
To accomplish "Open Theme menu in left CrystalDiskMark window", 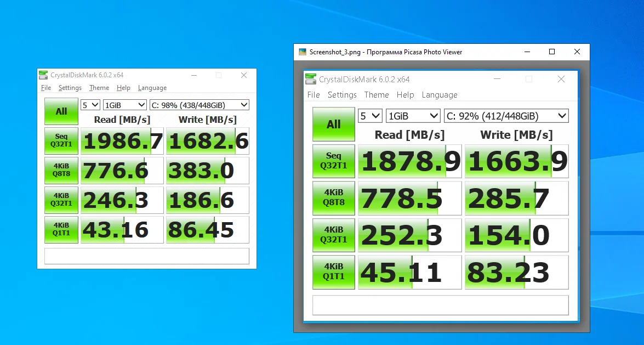I will pos(99,88).
